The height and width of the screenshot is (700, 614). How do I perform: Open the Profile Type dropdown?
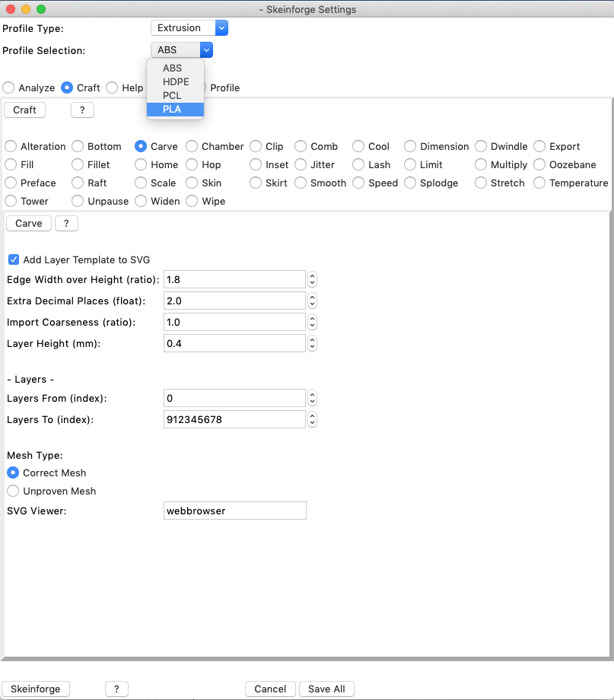189,27
